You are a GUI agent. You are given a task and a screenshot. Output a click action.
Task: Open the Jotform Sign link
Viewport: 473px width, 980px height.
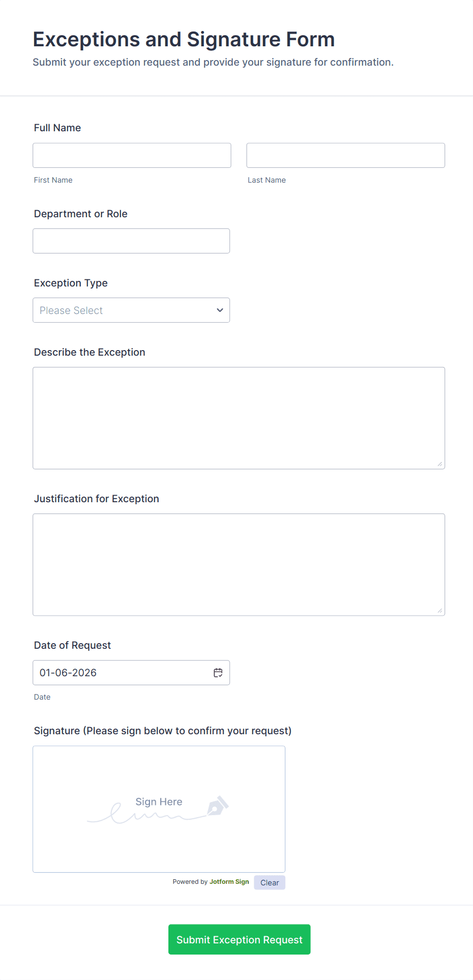coord(229,882)
